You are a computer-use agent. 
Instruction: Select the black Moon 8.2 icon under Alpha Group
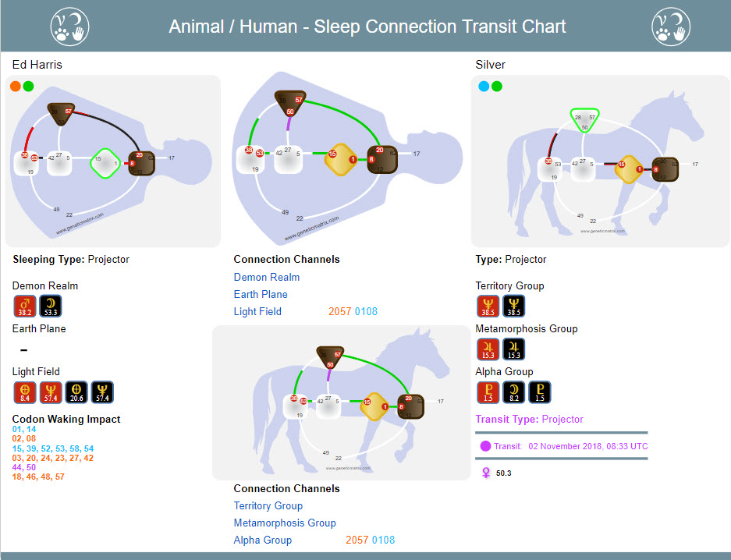click(x=514, y=392)
